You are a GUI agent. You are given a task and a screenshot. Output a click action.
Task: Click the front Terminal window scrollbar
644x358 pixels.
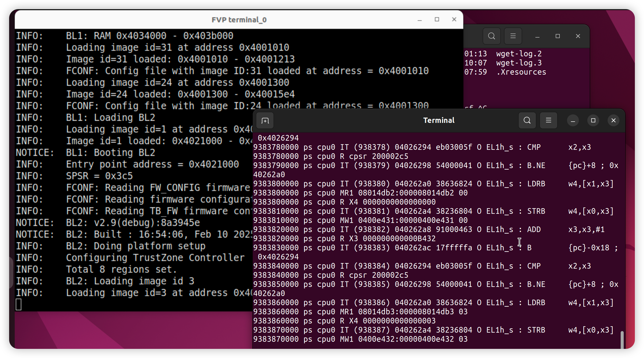point(622,340)
